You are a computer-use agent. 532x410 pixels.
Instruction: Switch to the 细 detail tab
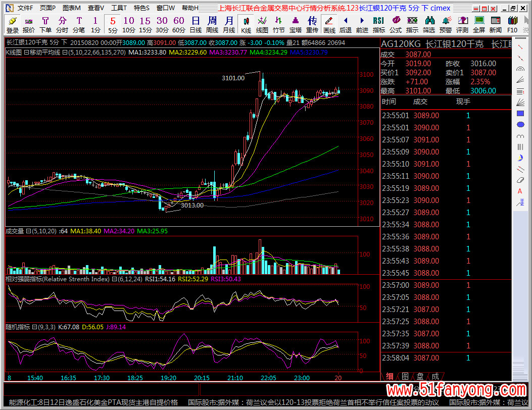click(390, 376)
